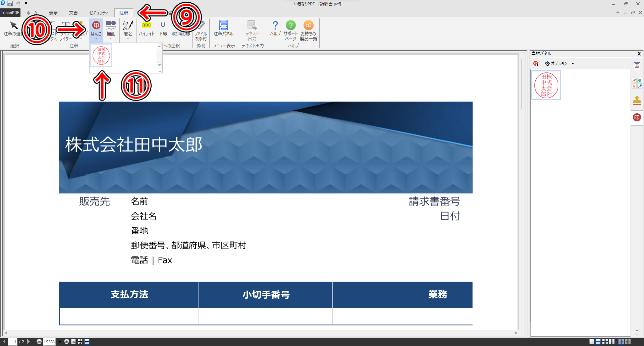Toggle 100% actual size view
Viewport: 644px width, 346px height.
(x=73, y=342)
